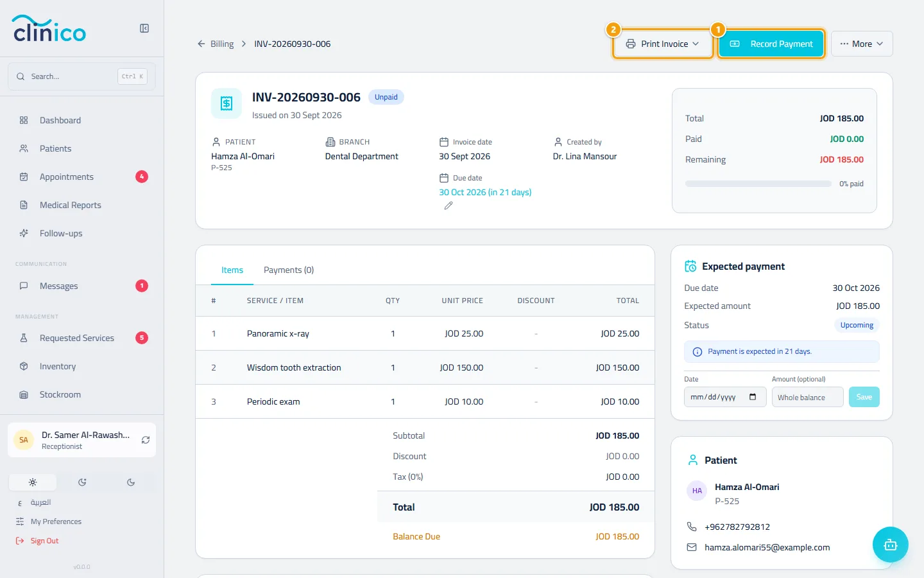The height and width of the screenshot is (578, 924).
Task: Click email hamza.alomari55@example.com
Action: click(x=767, y=547)
